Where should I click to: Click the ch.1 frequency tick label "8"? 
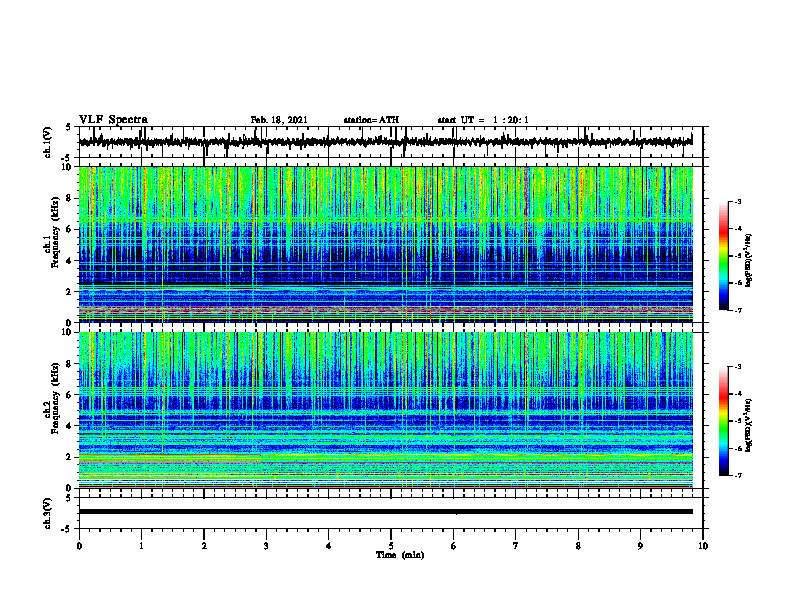70,198
